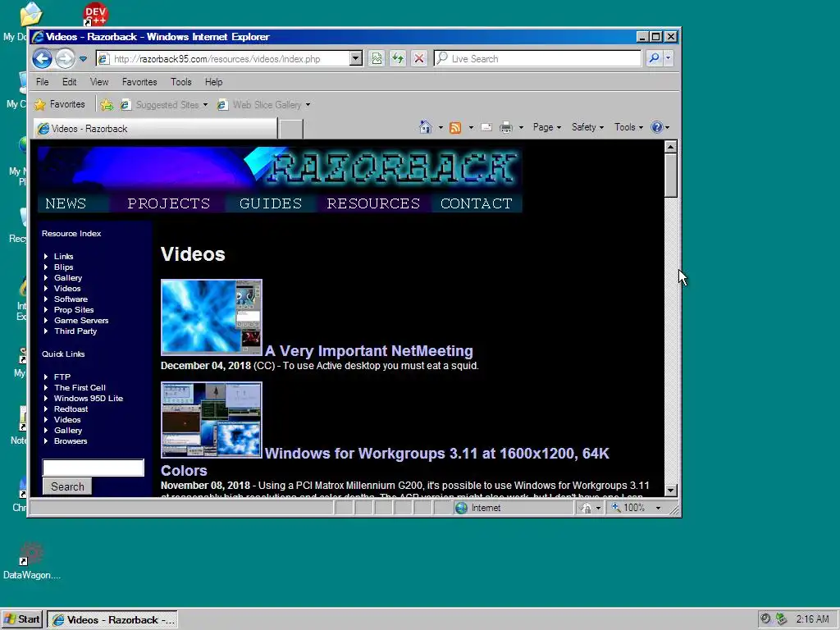The image size is (840, 630).
Task: Click the scrollbar down arrow
Action: pos(671,491)
